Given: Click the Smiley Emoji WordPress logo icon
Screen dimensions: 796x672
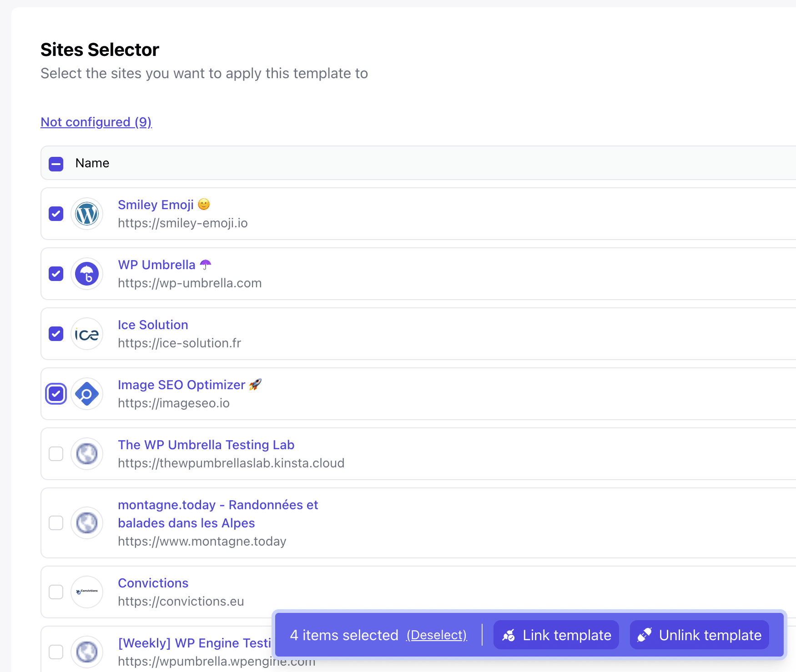Looking at the screenshot, I should coord(87,214).
